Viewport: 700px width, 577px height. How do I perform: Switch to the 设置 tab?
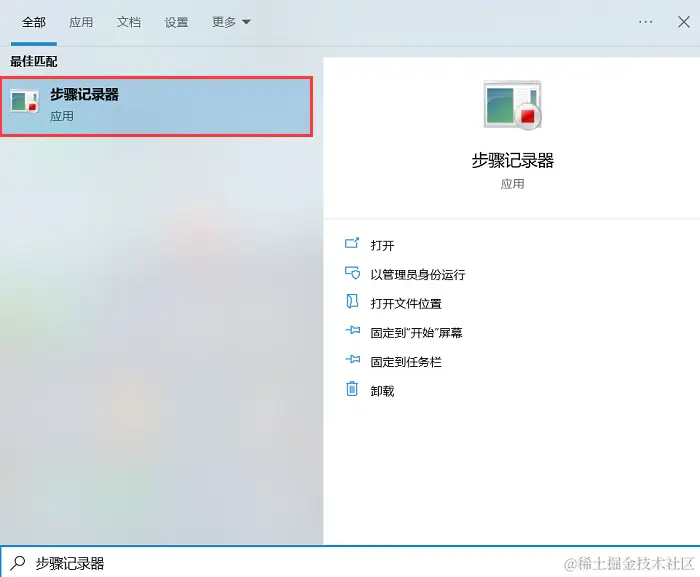click(176, 22)
